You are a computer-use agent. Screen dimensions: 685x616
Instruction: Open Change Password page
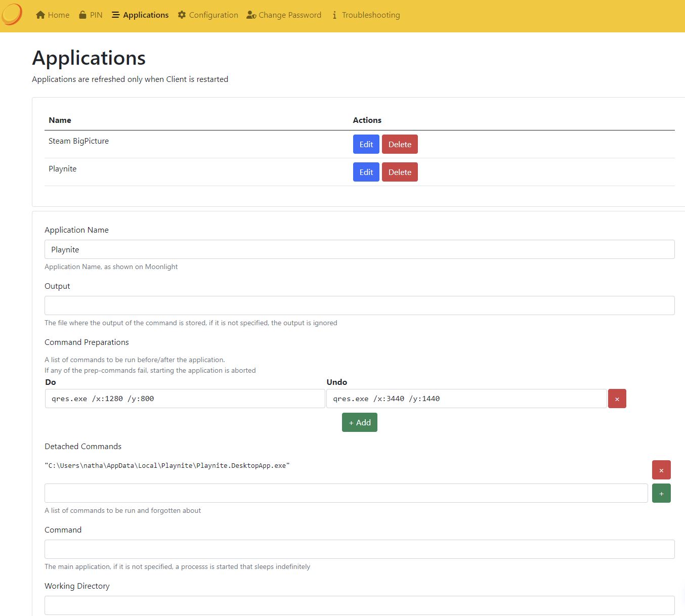click(284, 15)
